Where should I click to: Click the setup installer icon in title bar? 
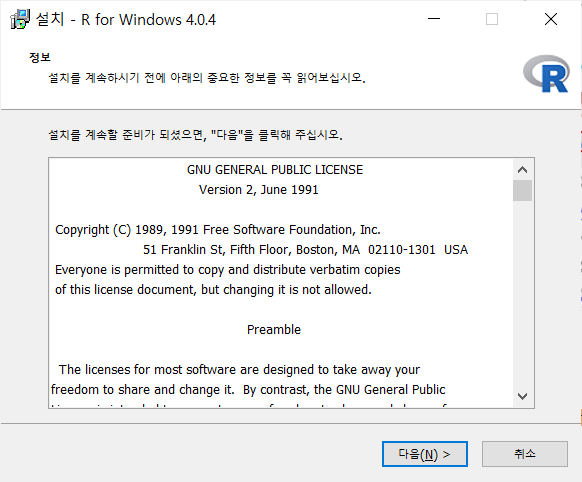[20, 19]
